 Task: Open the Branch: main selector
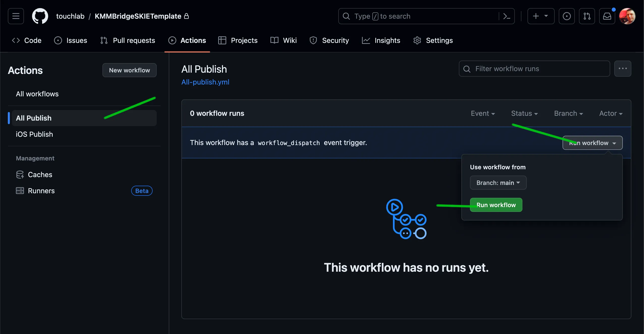498,183
